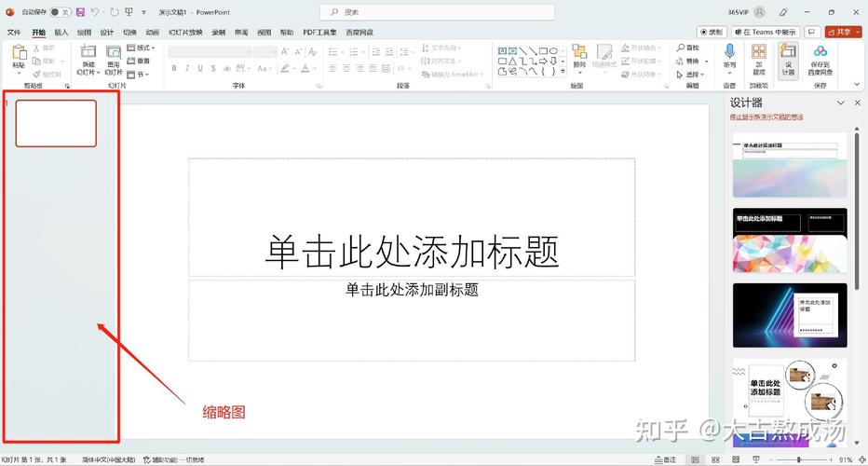Open the PDF工具集 tab
The width and height of the screenshot is (868, 466).
319,32
